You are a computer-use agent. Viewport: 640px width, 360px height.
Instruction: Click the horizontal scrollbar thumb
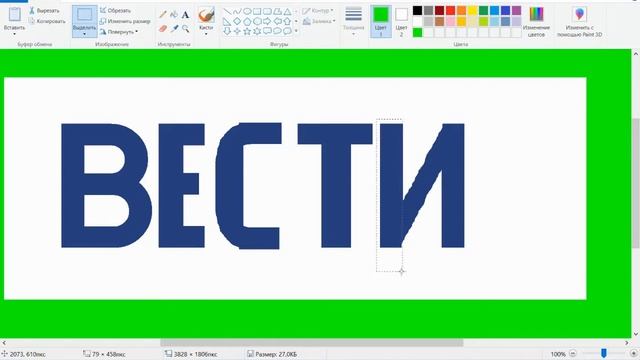[312, 342]
